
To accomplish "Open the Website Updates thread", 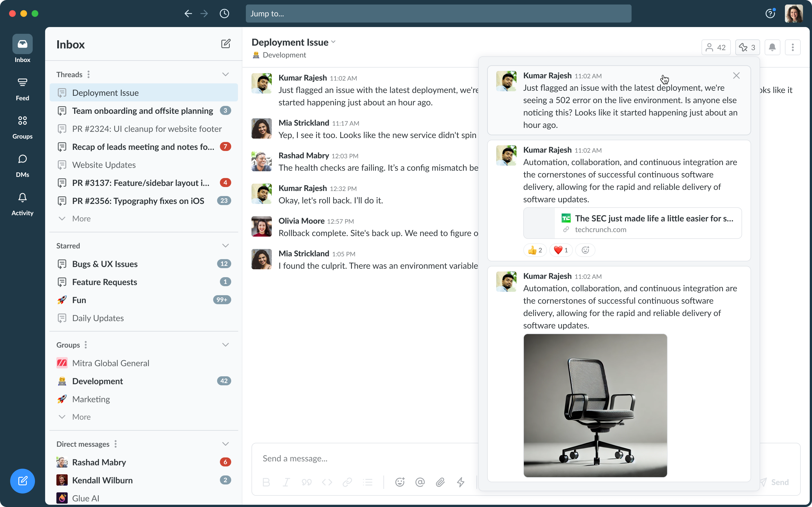I will [x=104, y=165].
